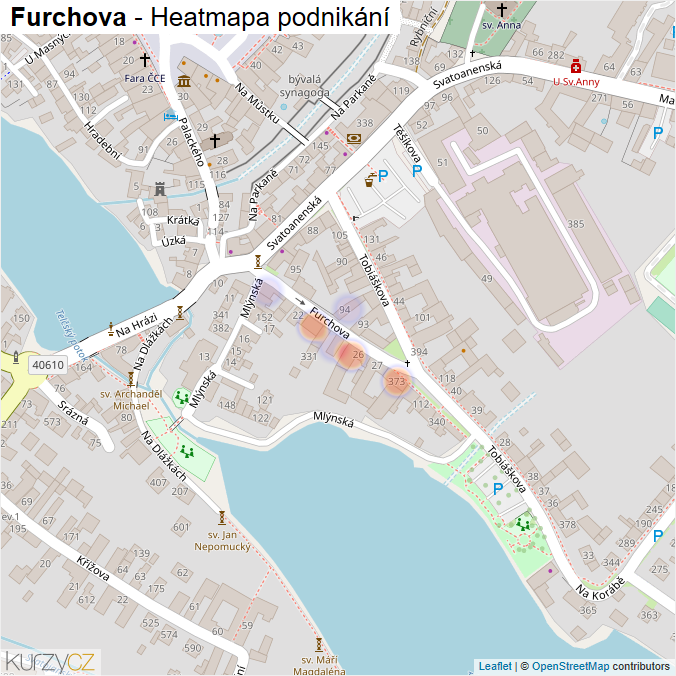Image resolution: width=676 pixels, height=676 pixels.
Task: Click the heatmap hotspot at number 26
Action: pyautogui.click(x=350, y=354)
